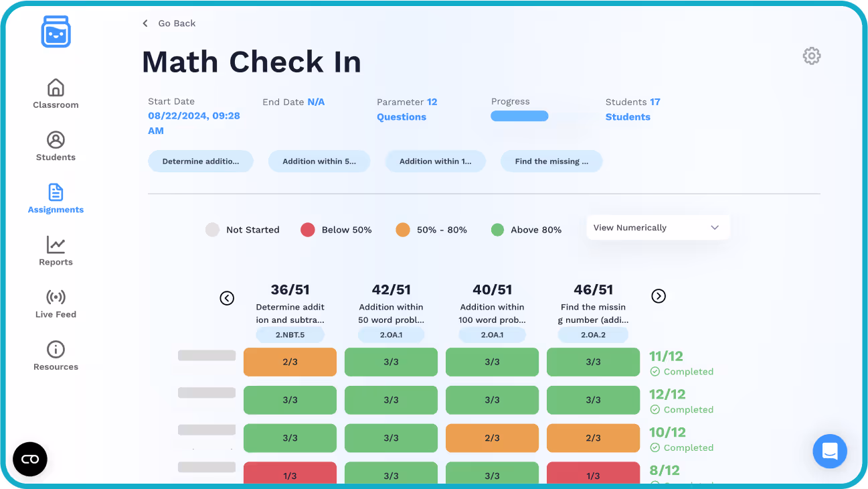Image resolution: width=868 pixels, height=489 pixels.
Task: Open the Live Feed panel
Action: (x=56, y=303)
